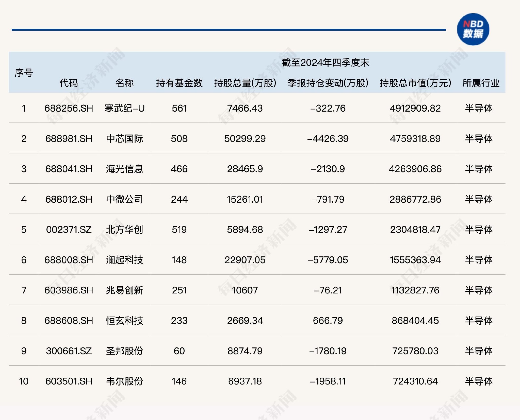Click the 序号 column header
520x420 pixels.
(x=24, y=73)
